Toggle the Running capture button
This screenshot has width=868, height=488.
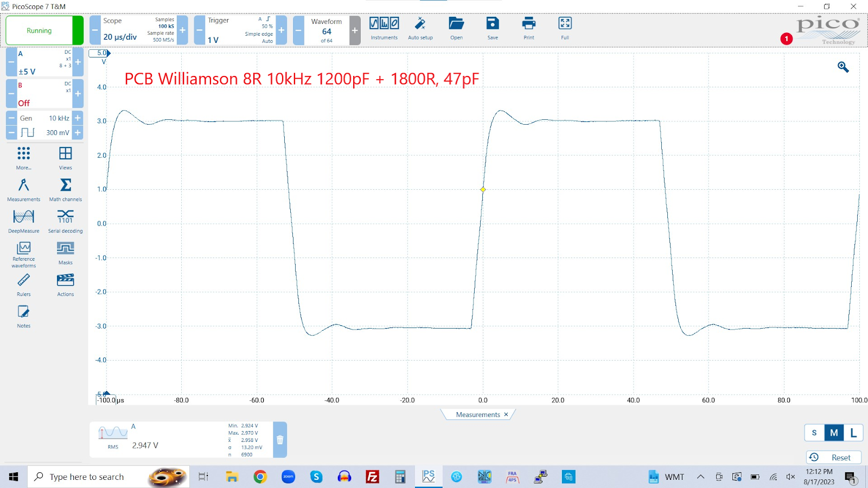tap(40, 30)
